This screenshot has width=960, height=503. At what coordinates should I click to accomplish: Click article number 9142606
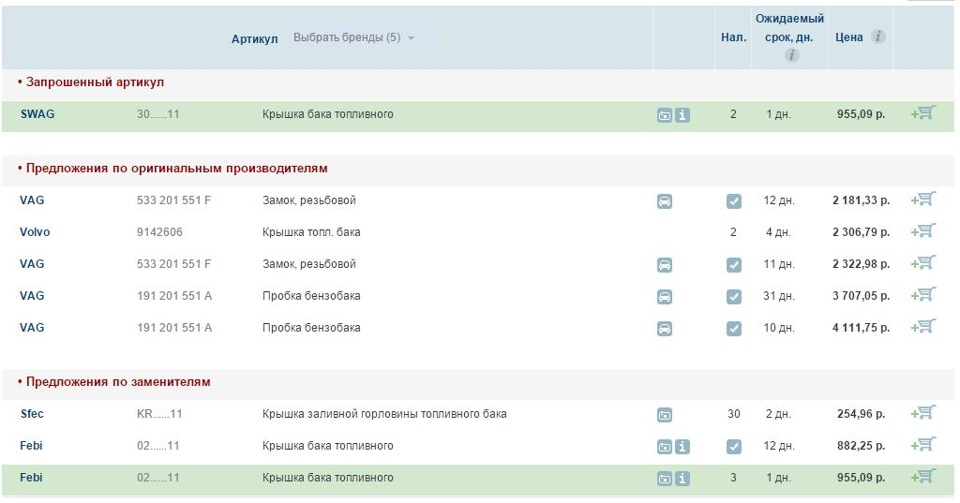160,232
